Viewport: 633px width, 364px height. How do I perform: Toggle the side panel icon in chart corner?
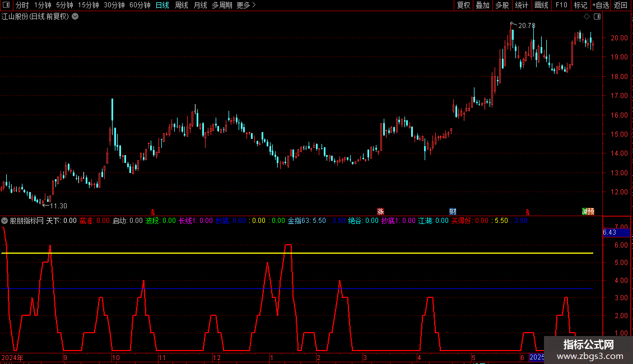597,17
